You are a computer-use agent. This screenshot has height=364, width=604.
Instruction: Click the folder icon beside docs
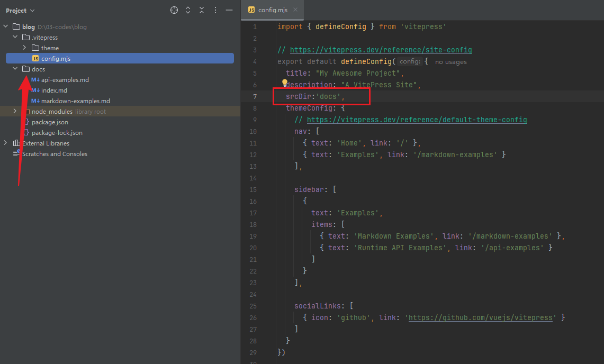pyautogui.click(x=26, y=69)
